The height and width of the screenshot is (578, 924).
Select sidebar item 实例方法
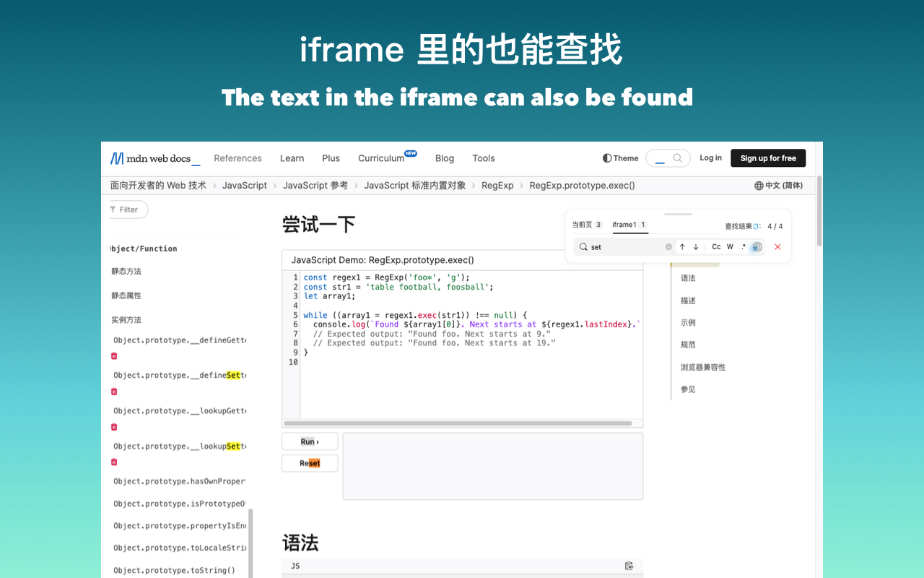coord(126,320)
